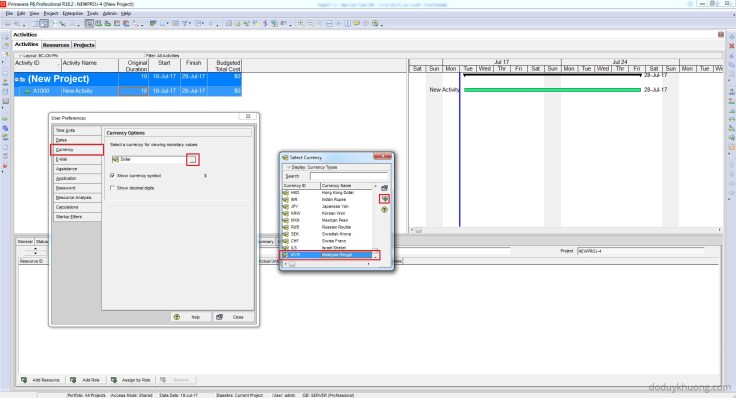Select the Malaysia Ringgit currency row
Image resolution: width=736 pixels, height=398 pixels.
[328, 255]
